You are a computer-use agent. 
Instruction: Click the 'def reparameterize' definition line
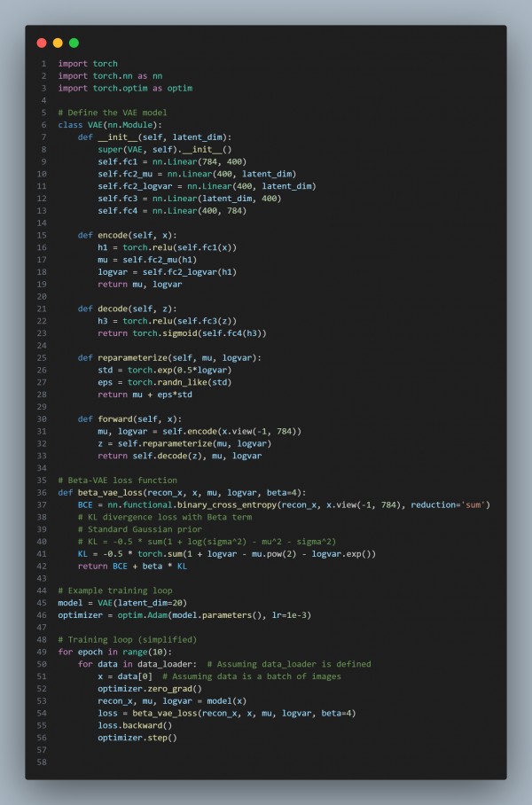[170, 358]
